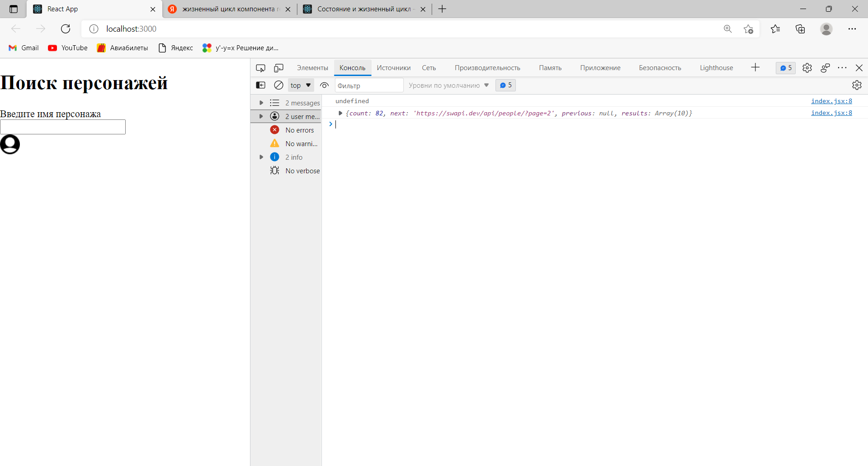Open console settings gear icon

857,85
